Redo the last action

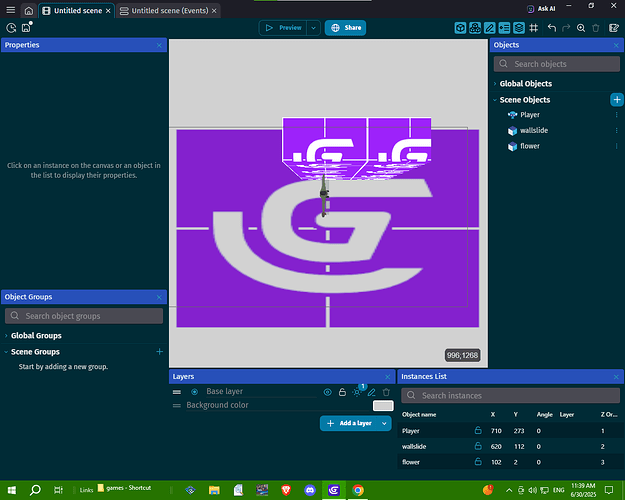tap(566, 28)
